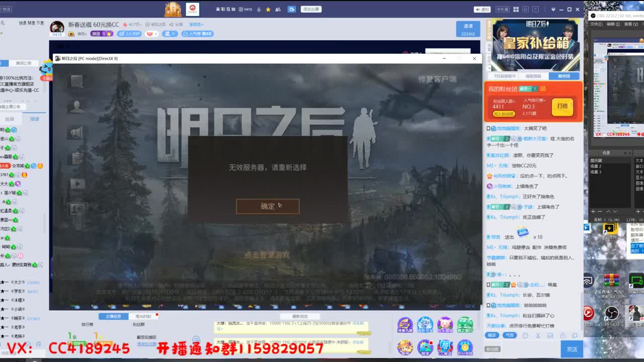Image resolution: width=644 pixels, height=362 pixels.
Task: Open the streamer avatar next to room title
Action: pos(57,27)
